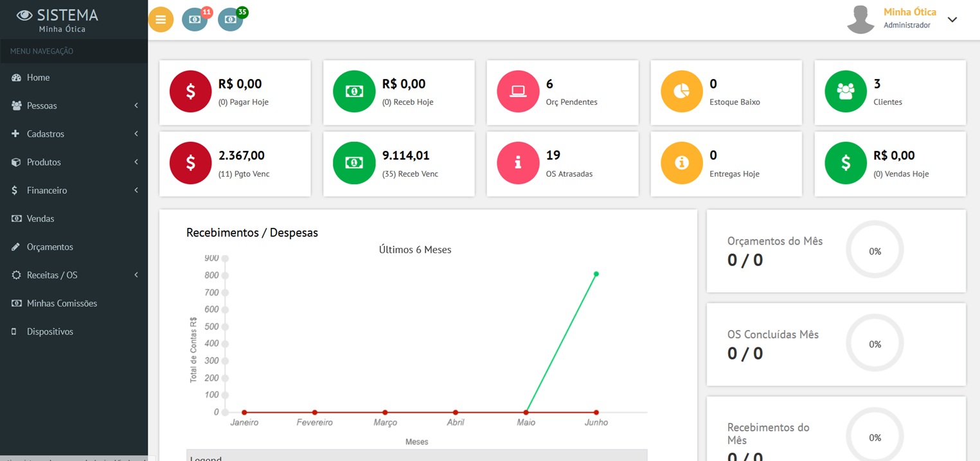Click the orange info icon for Entregas Hoje
Screen dimensions: 980x461
pyautogui.click(x=682, y=163)
